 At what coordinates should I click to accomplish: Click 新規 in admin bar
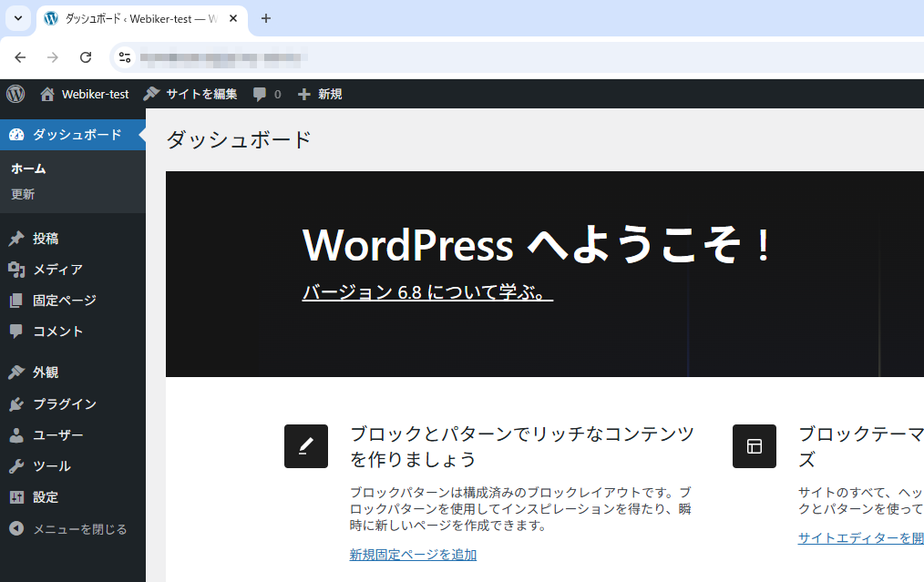coord(330,94)
